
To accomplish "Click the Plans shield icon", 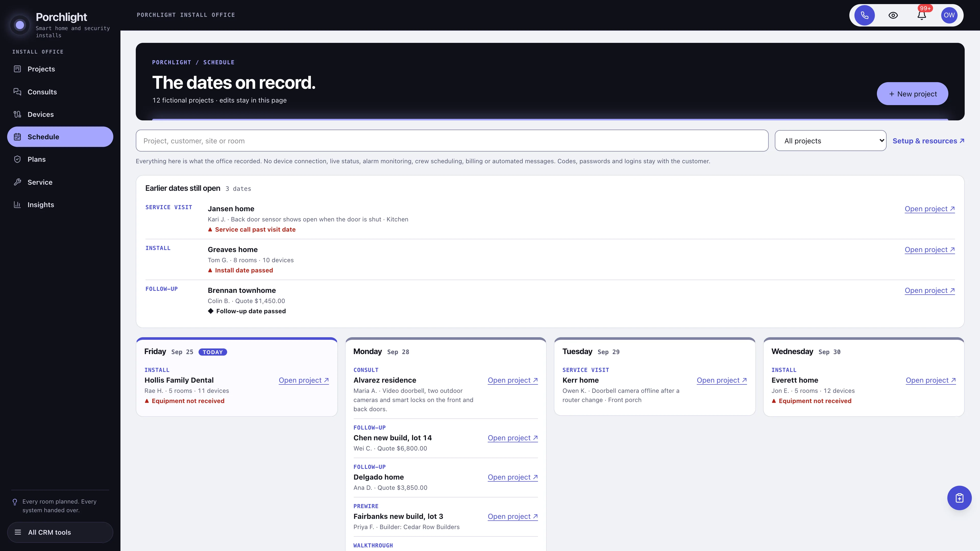I will point(17,159).
